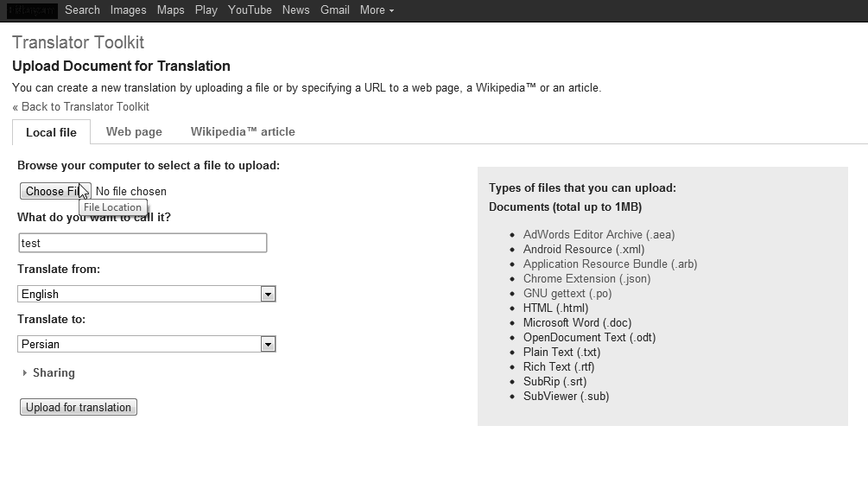This screenshot has width=868, height=502.
Task: Click Chrome Extension (.json) entry
Action: 586,279
